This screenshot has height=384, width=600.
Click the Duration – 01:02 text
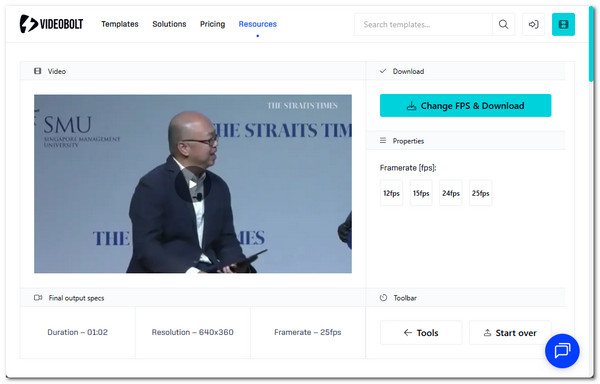coord(78,332)
